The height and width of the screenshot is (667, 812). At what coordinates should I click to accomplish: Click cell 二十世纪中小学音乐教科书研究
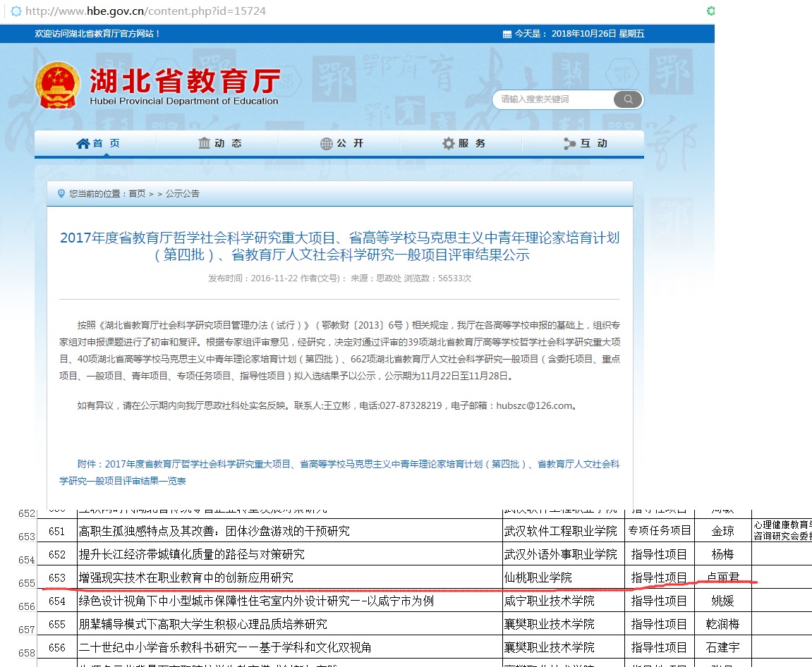(x=289, y=647)
